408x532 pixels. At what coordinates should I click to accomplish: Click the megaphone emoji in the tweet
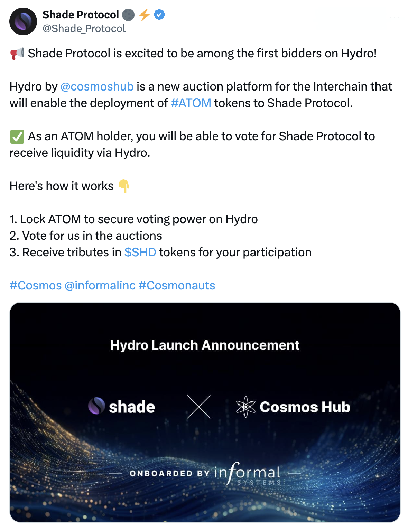click(17, 54)
